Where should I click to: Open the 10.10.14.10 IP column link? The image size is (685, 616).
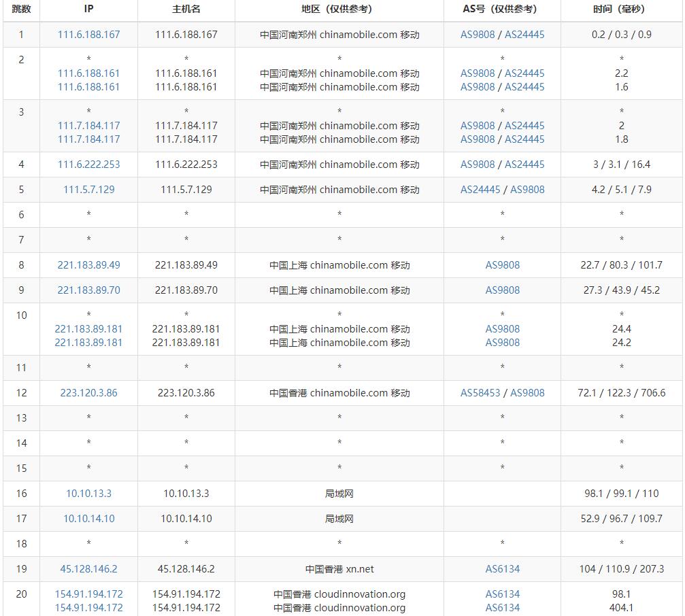(x=88, y=519)
